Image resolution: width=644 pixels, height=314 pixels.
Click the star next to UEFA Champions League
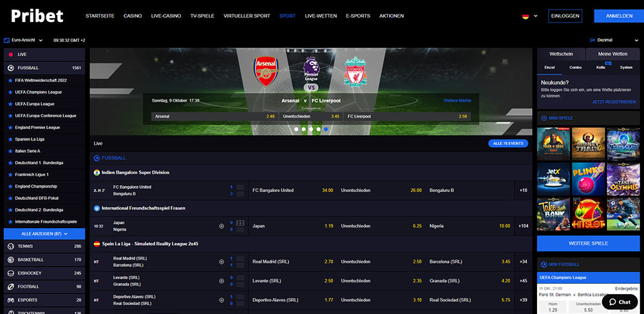(x=10, y=92)
